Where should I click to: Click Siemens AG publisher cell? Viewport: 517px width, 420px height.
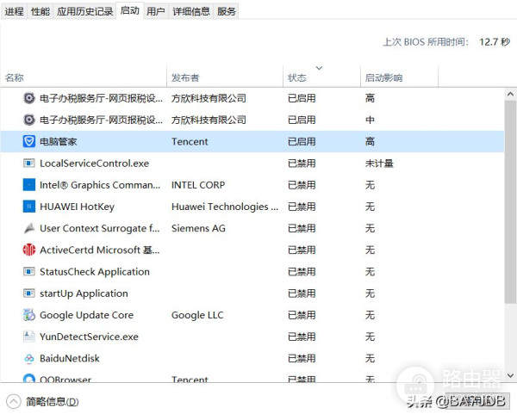pos(198,228)
